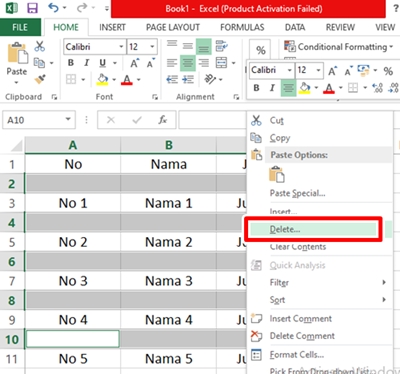Click the Cut scissors icon in Clipboard group

(39, 46)
